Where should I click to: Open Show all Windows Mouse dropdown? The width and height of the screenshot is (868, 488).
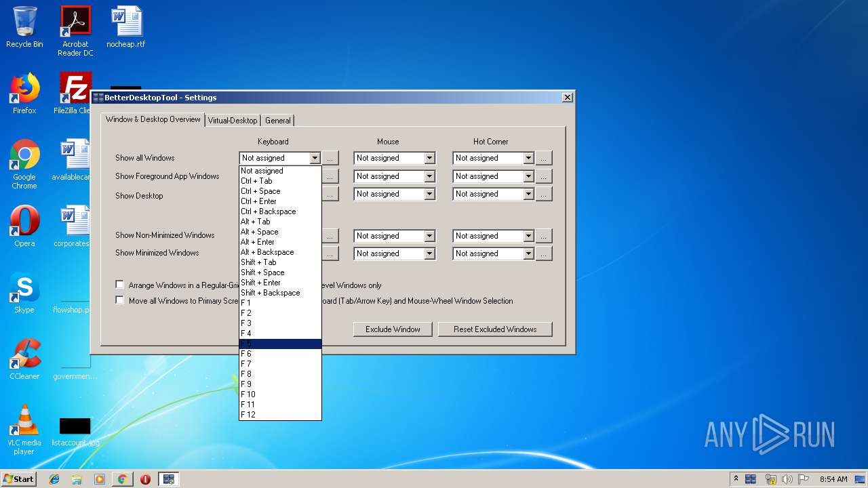[x=429, y=158]
